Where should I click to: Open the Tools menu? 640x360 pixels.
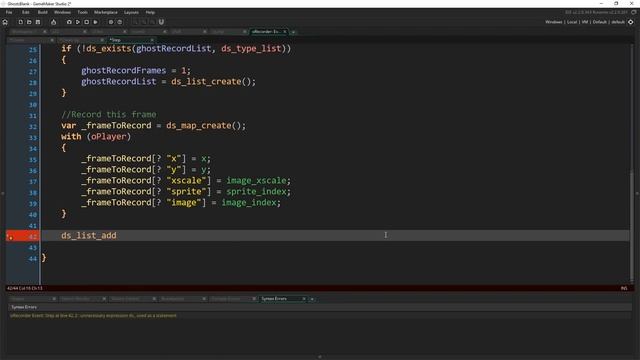coord(82,12)
